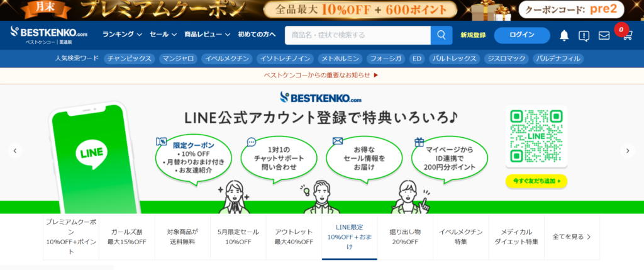
Task: Switch to イベルメクチン特集 tab
Action: (x=460, y=237)
